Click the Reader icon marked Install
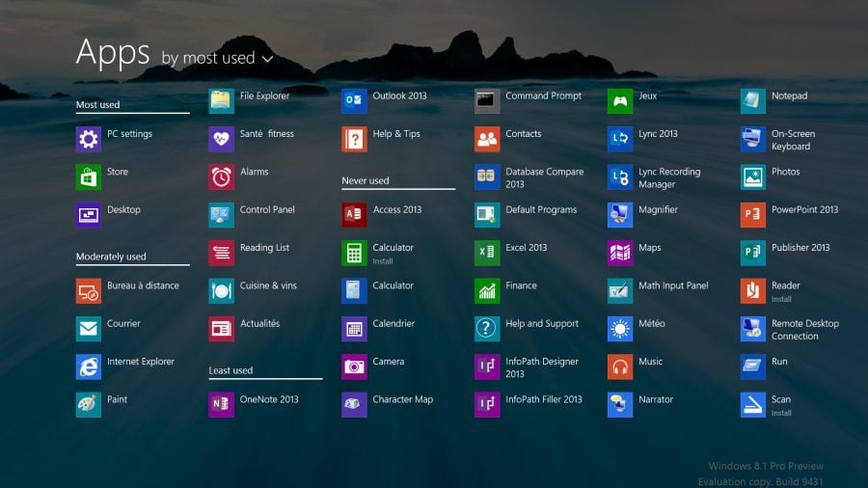 point(753,291)
